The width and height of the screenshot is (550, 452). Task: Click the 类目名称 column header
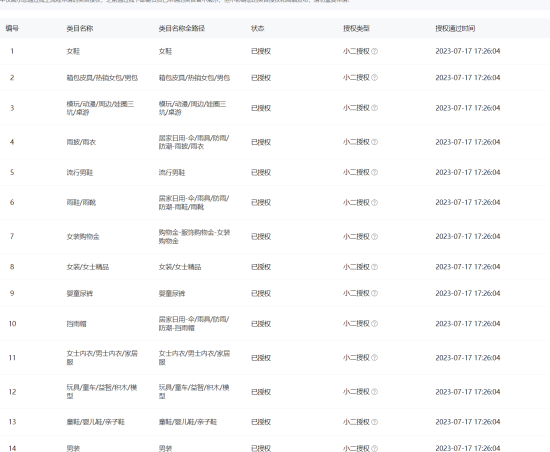pyautogui.click(x=80, y=28)
